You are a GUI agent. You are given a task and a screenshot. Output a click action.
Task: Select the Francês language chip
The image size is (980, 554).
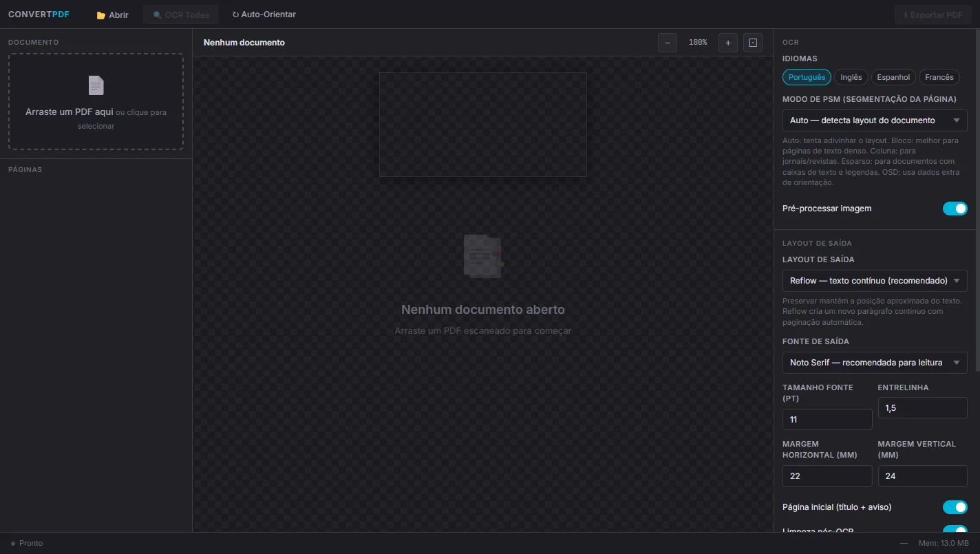point(939,77)
